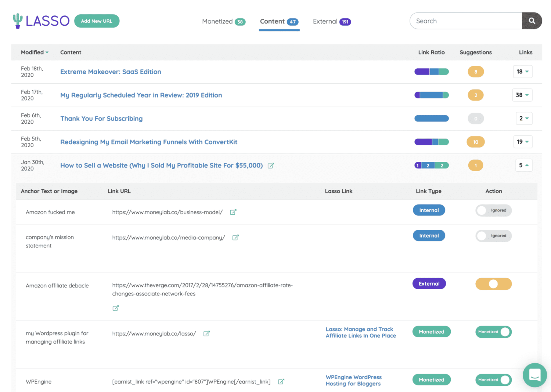Screen dimensions: 551x392
Task: Click the search magnifier button
Action: tap(532, 21)
